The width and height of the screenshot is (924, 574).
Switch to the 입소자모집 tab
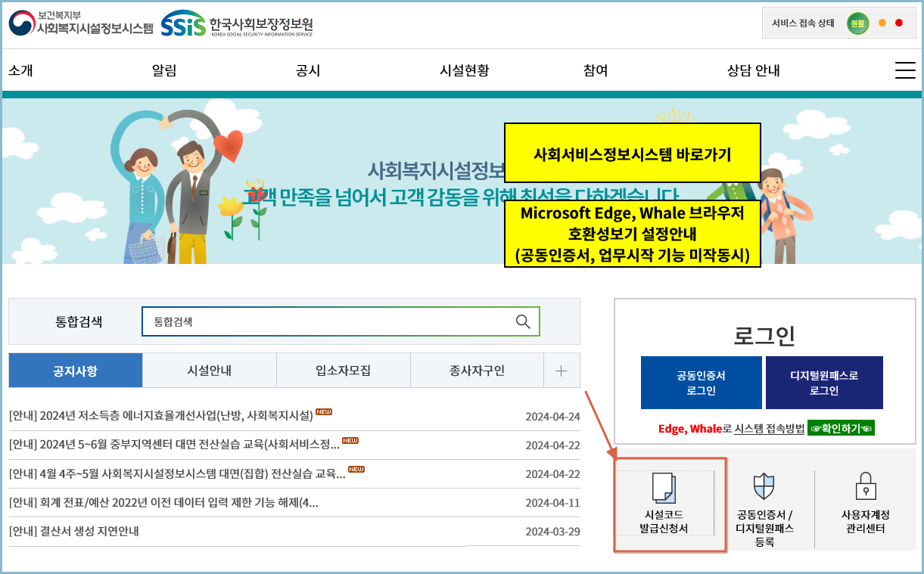344,370
